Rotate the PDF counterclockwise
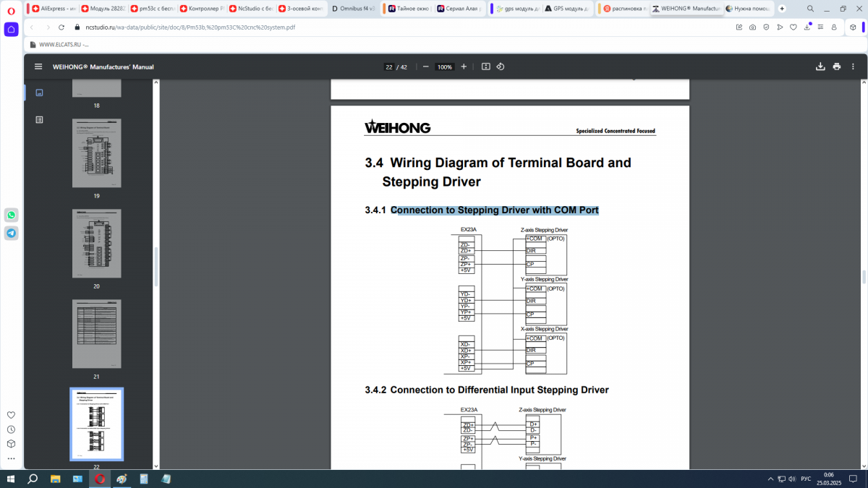 click(x=501, y=67)
